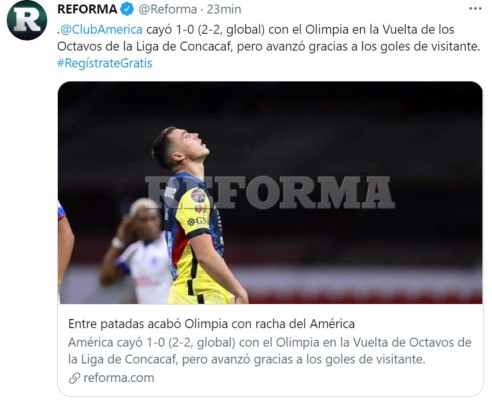The width and height of the screenshot is (492, 400).
Task: Click the chain link icon beside reforma.com
Action: 74,378
